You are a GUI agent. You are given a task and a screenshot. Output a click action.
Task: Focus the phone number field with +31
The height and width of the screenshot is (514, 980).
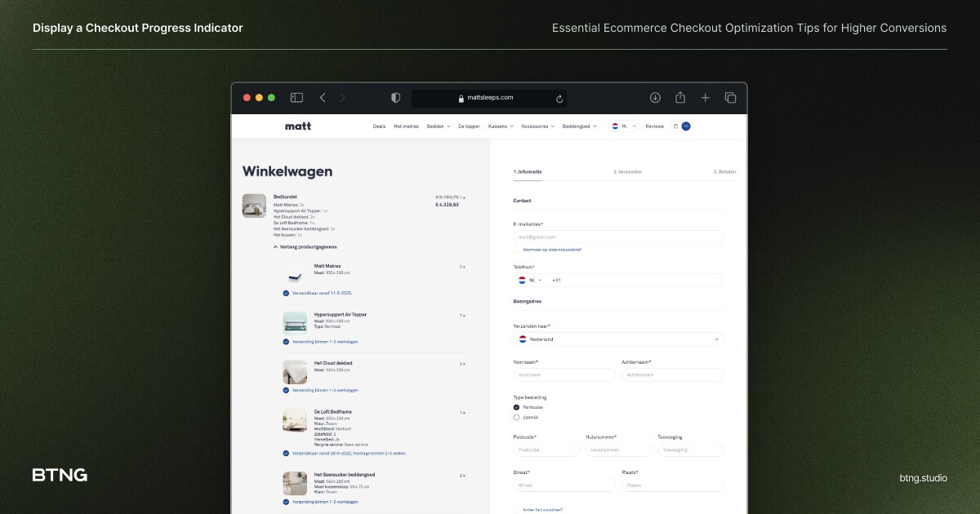tap(635, 280)
